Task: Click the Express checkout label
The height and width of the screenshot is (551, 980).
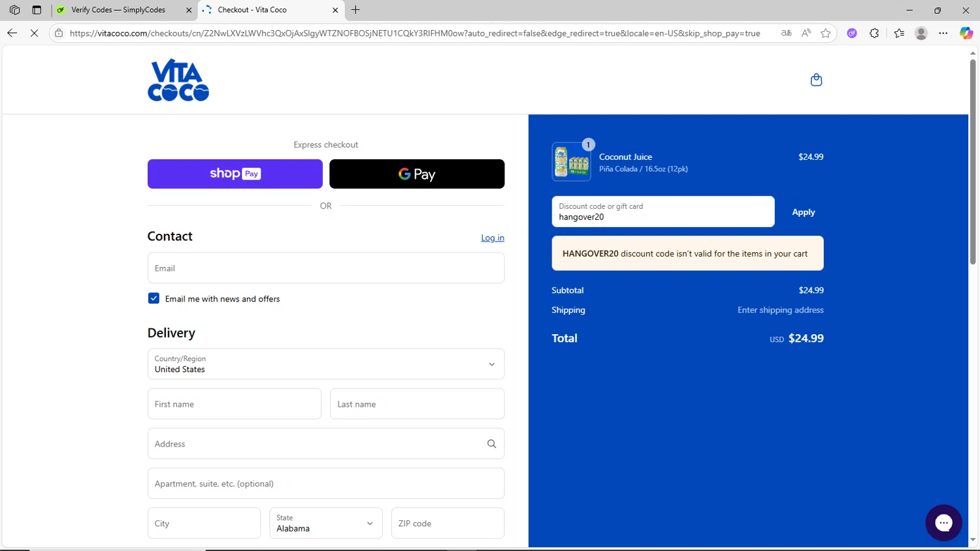Action: click(x=326, y=145)
